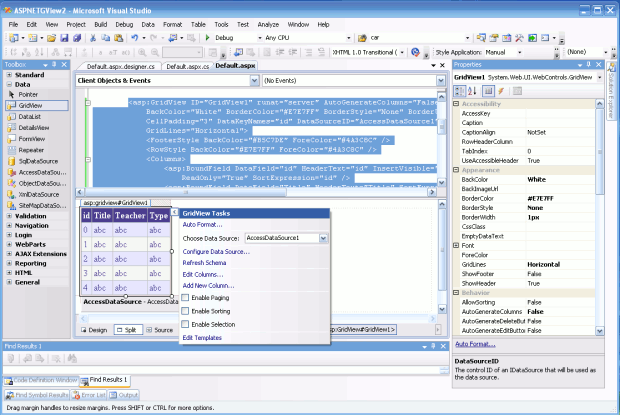Select the Pointer tool in Toolbox
The height and width of the screenshot is (415, 620).
click(28, 94)
